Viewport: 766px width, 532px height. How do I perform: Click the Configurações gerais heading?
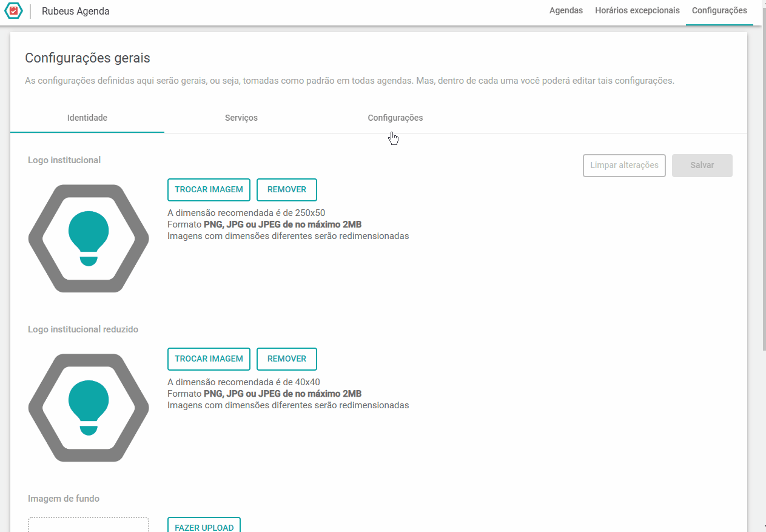pos(87,58)
